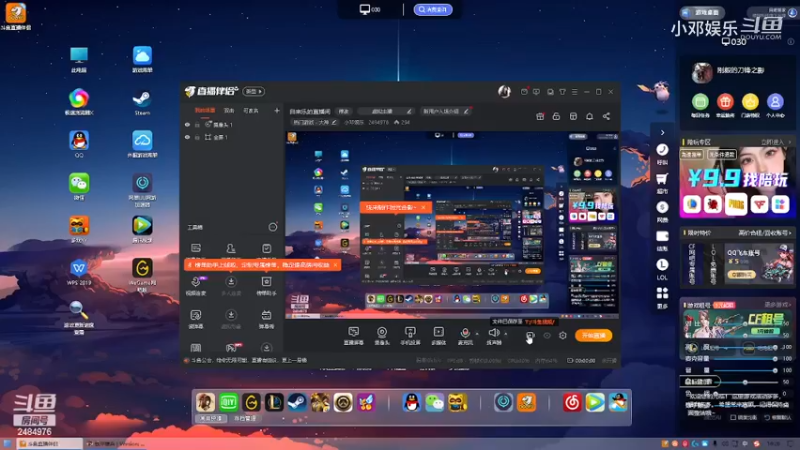Open more apps grid in sidebar
This screenshot has height=450, width=800.
point(662,297)
